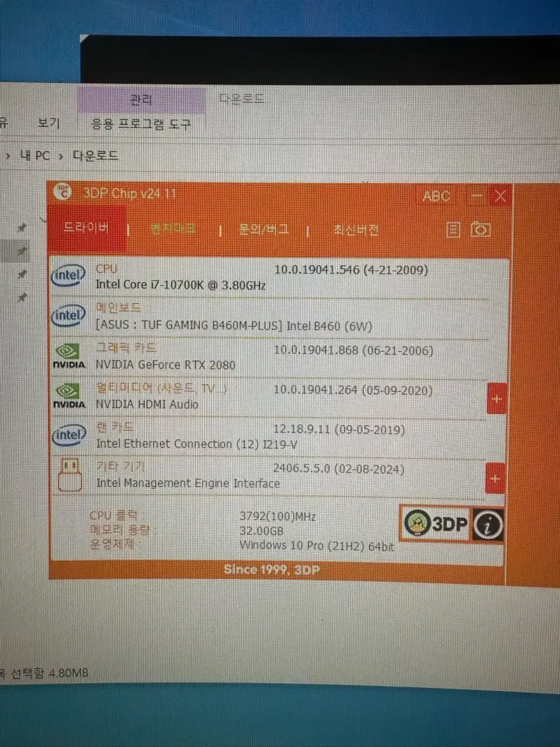Click the USB device icon beside 기타 기기
The image size is (560, 747).
(x=70, y=475)
